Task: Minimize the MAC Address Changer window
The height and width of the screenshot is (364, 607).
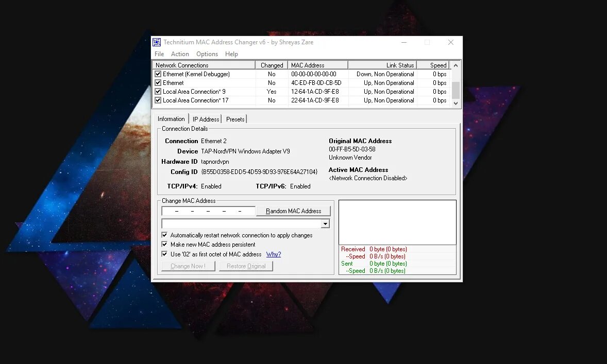Action: tap(404, 42)
